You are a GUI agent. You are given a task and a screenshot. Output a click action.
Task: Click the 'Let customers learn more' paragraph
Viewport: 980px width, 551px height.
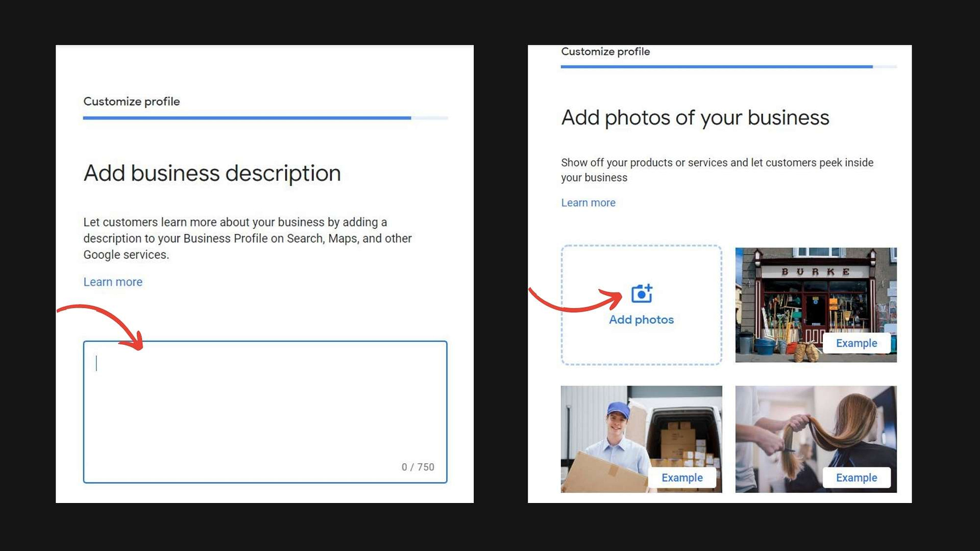tap(248, 238)
